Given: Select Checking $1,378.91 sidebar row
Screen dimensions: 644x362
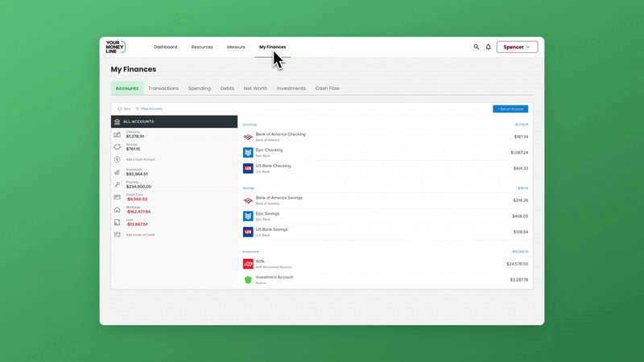Looking at the screenshot, I should 174,134.
